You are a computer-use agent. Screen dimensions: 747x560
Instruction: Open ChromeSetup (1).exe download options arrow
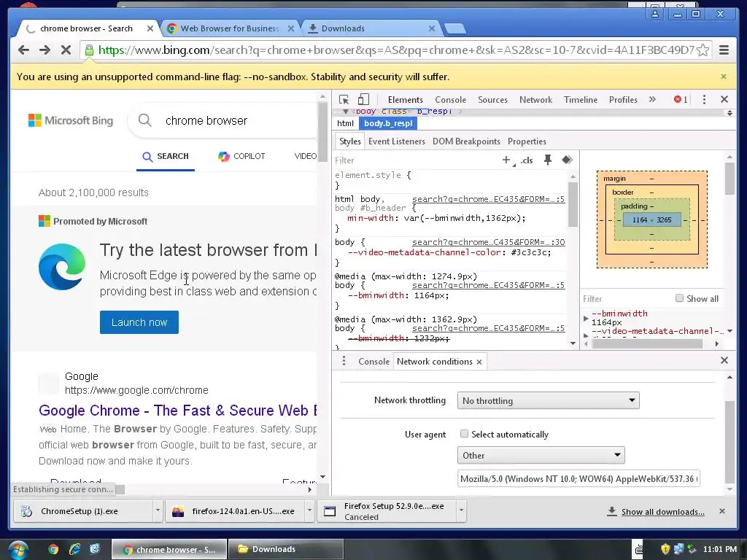tap(158, 511)
